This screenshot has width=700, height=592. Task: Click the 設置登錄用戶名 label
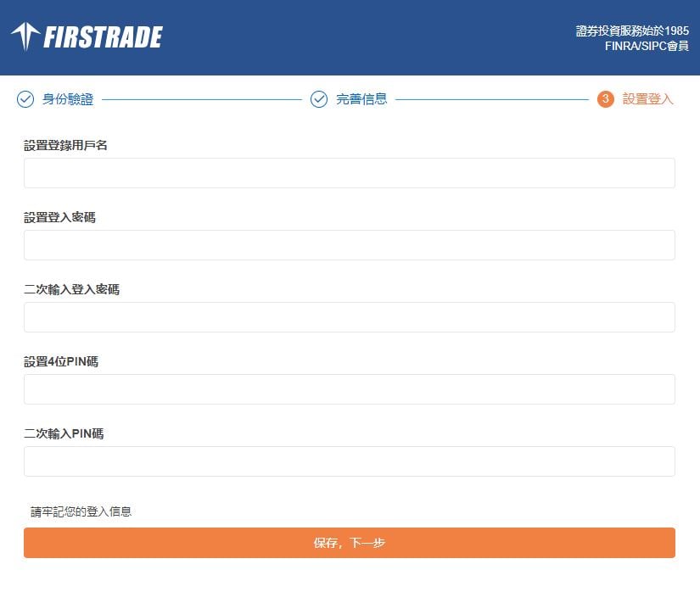tap(65, 145)
